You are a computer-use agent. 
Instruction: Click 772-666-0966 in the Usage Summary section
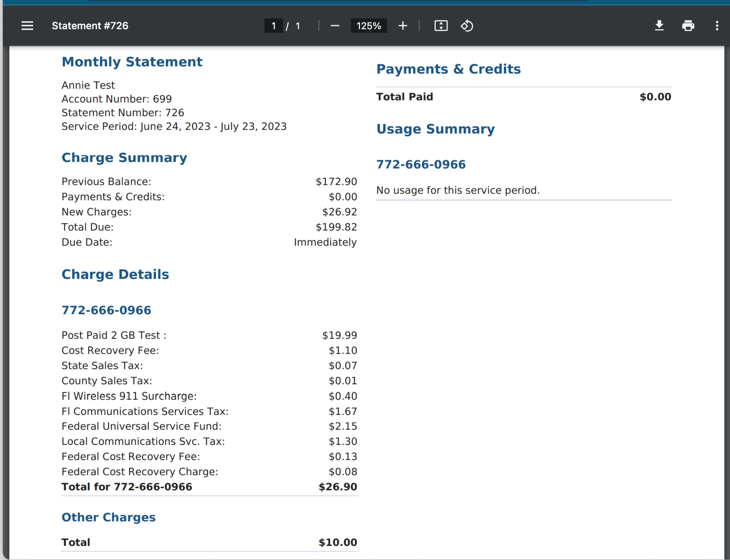(421, 164)
